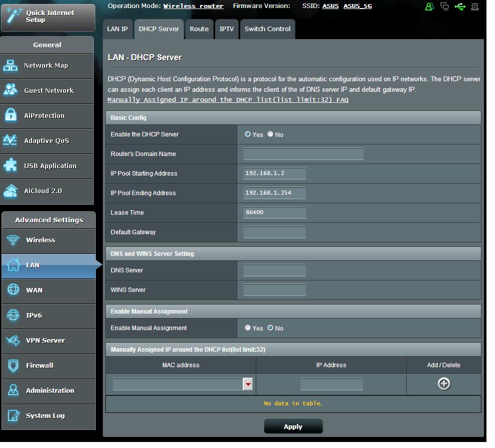Click the Wireless signal icon
The image size is (495, 448).
(13, 241)
